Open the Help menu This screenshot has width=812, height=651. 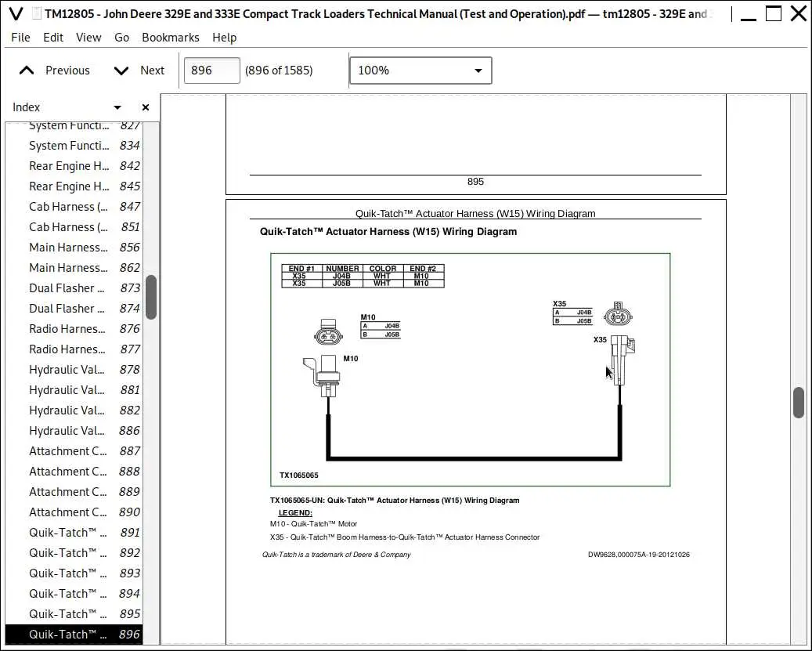(224, 38)
